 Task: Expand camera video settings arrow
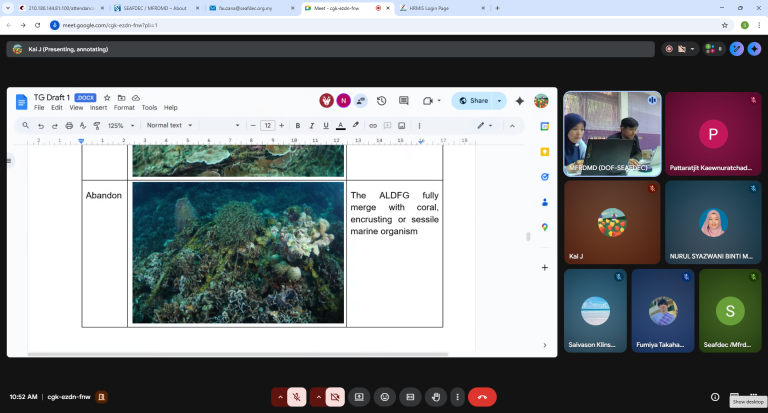pyautogui.click(x=318, y=397)
